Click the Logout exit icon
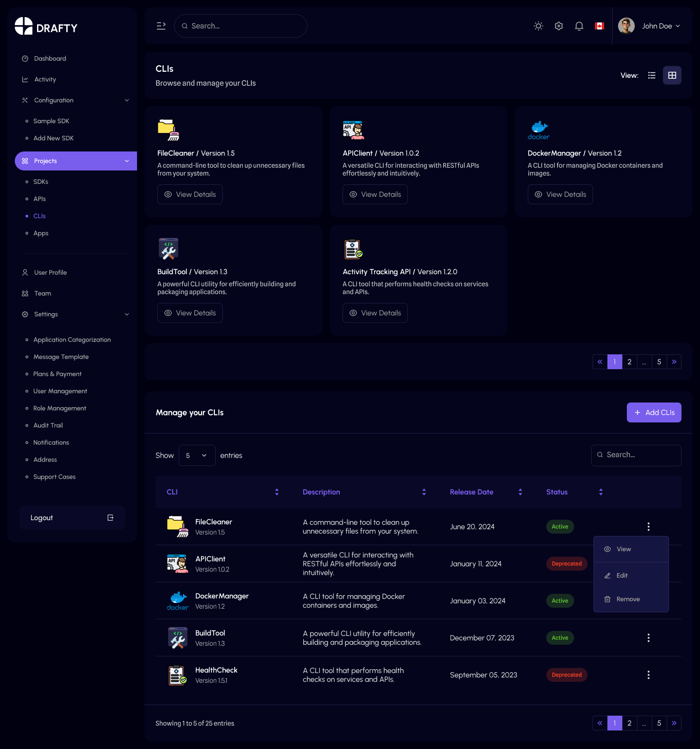The height and width of the screenshot is (749, 700). point(110,518)
